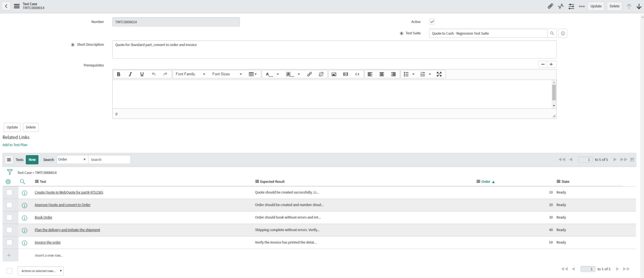
Task: Open the list personalization gear icon
Action: point(9,182)
